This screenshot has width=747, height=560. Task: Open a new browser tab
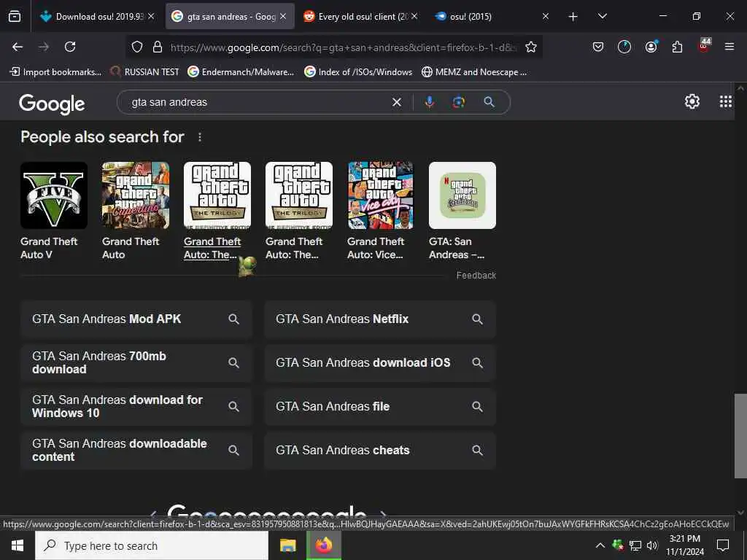[573, 17]
